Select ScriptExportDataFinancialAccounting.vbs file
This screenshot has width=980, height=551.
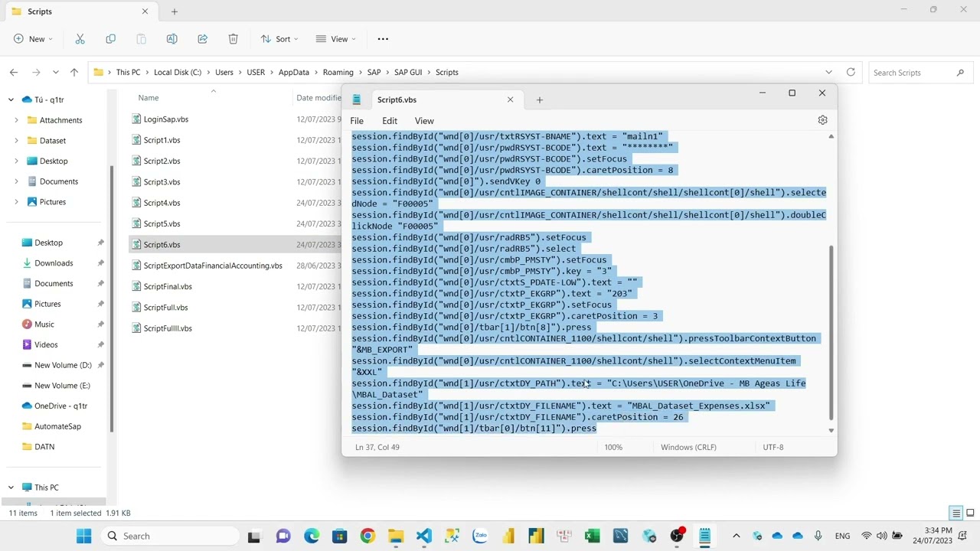[x=213, y=266]
